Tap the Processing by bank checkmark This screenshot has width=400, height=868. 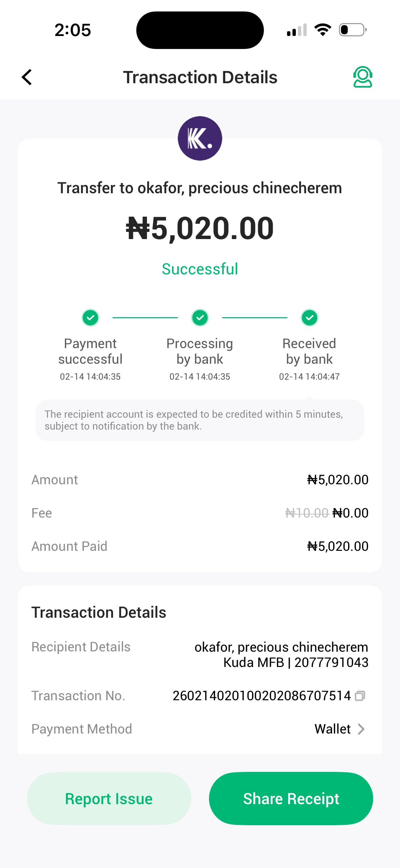[200, 318]
